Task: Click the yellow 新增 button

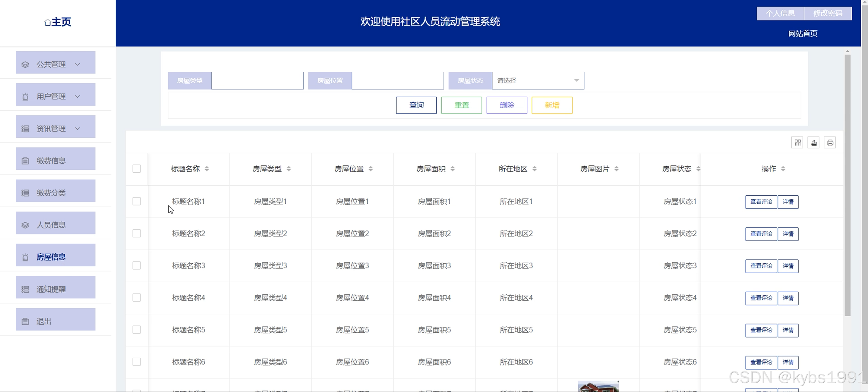Action: pos(552,105)
